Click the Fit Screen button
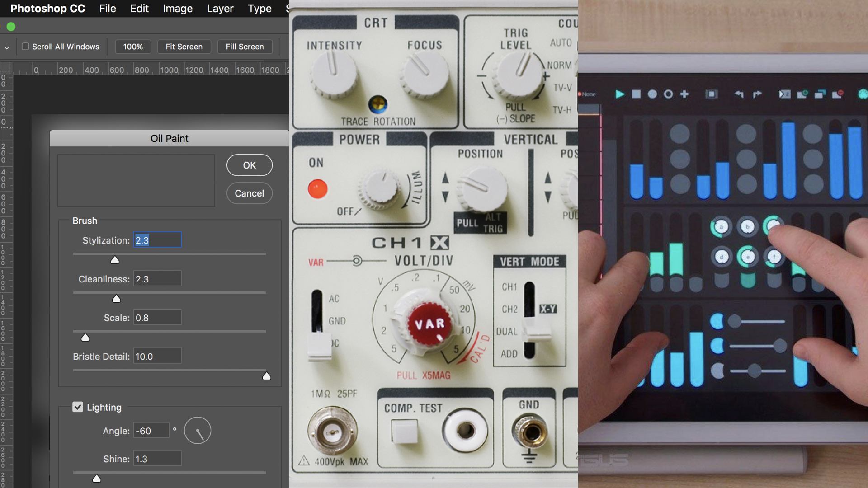 pyautogui.click(x=184, y=47)
